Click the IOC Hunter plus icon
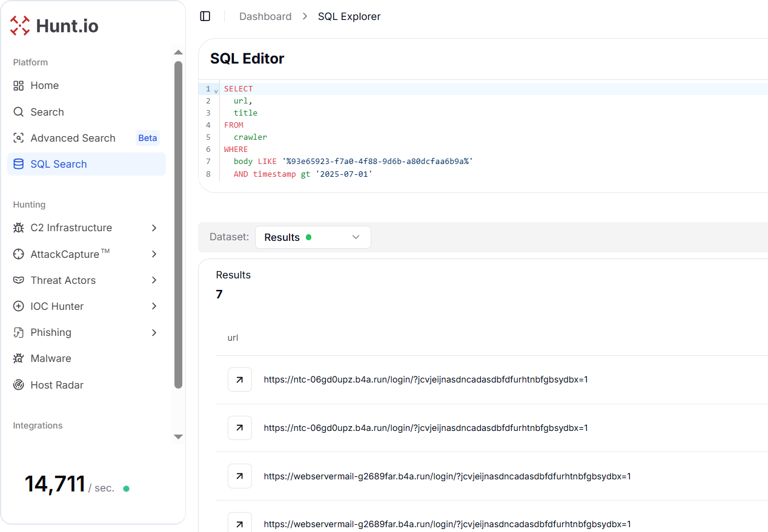This screenshot has height=532, width=768. pos(19,306)
